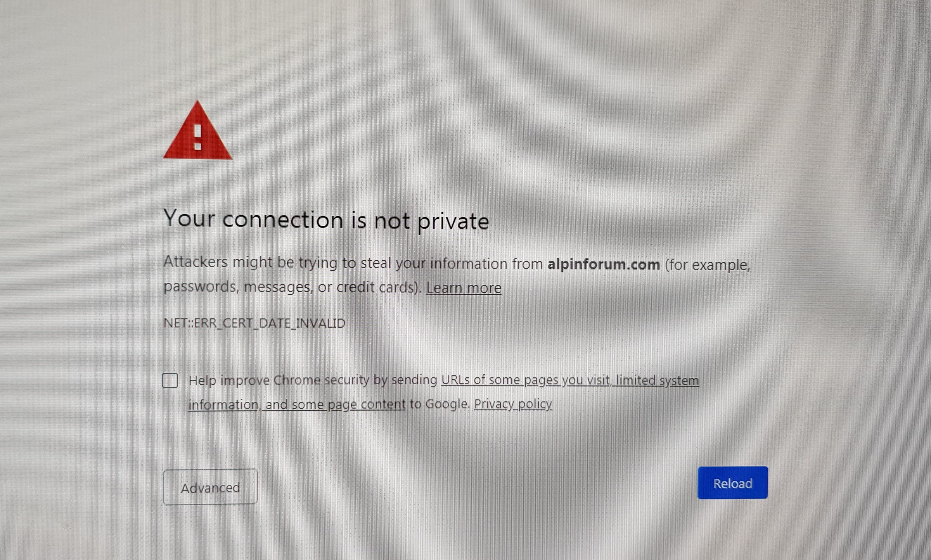Screen dimensions: 931x560
Task: Click the exclamation mark inside the triangle
Action: [198, 137]
